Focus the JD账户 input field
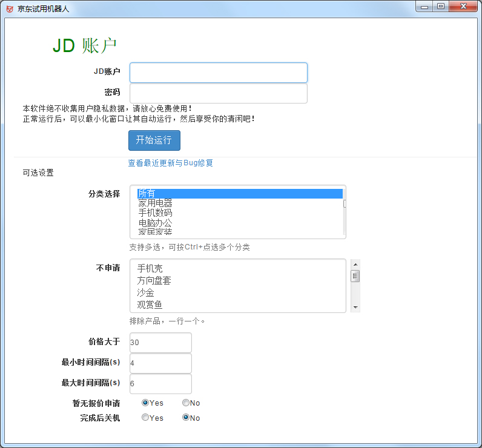Viewport: 482px width, 448px height. coord(218,73)
